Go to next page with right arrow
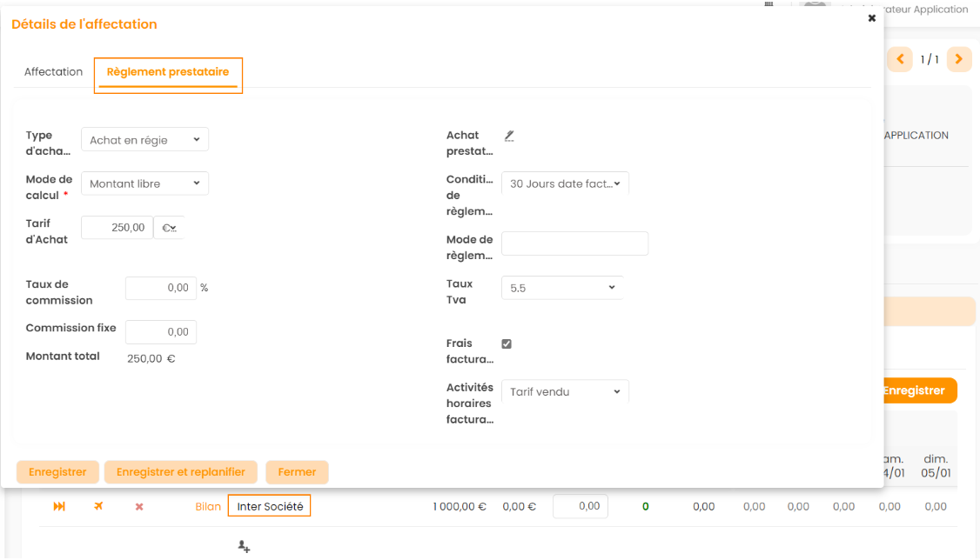 tap(959, 59)
